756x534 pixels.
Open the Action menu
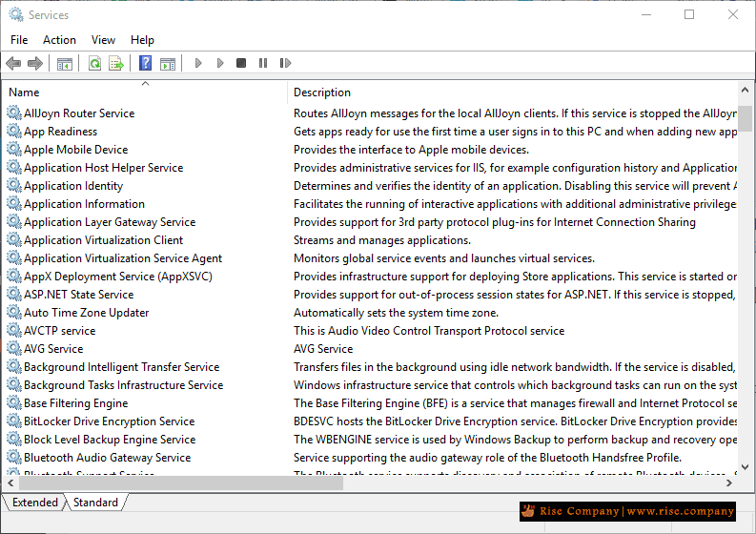click(59, 39)
